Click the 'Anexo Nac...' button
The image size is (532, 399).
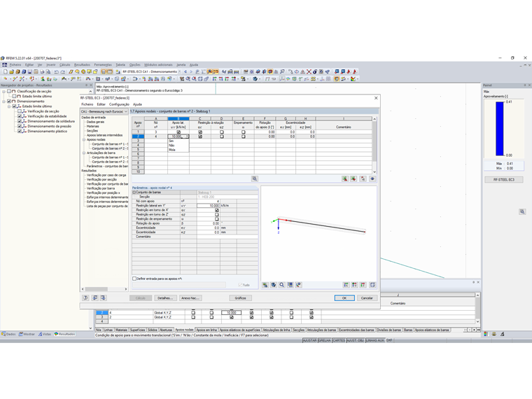[190, 298]
